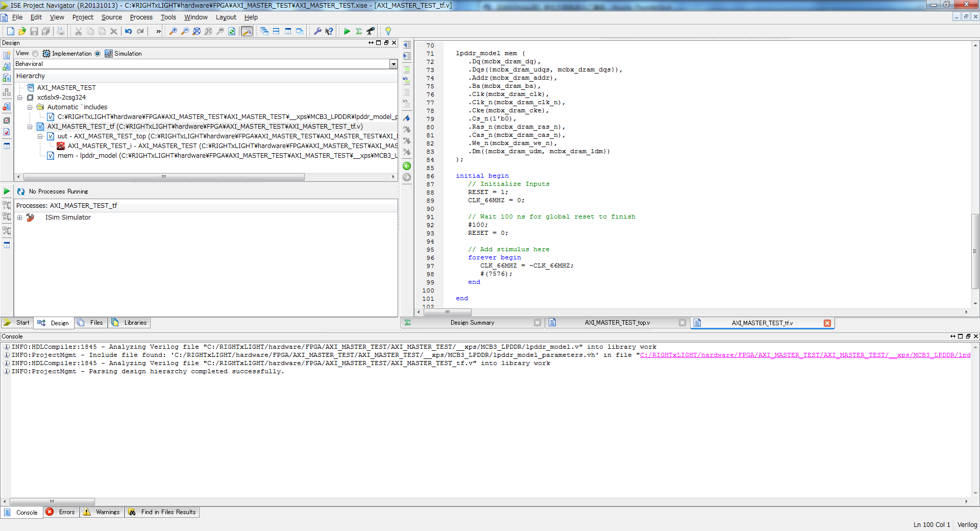Expand the ISim Simulator process
980x531 pixels.
coord(20,218)
